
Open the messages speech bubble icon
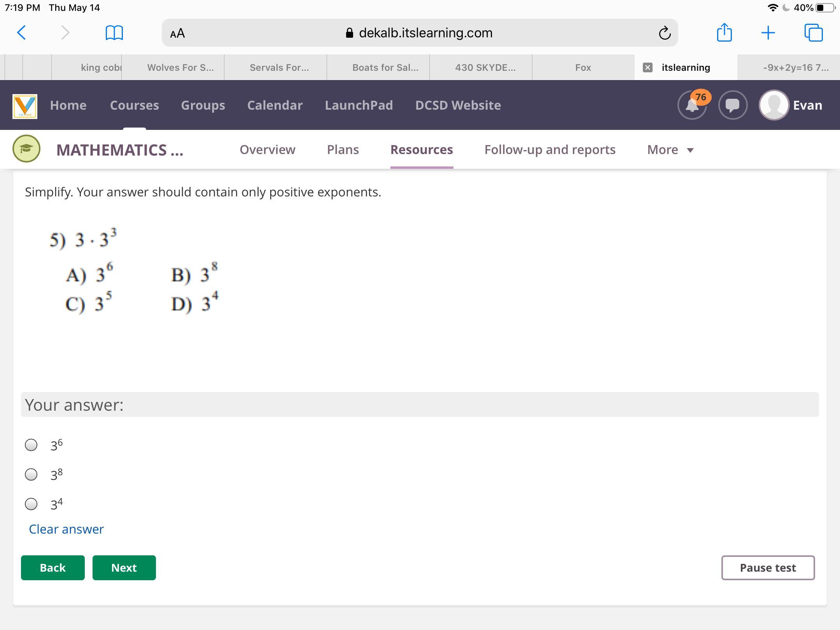tap(733, 105)
